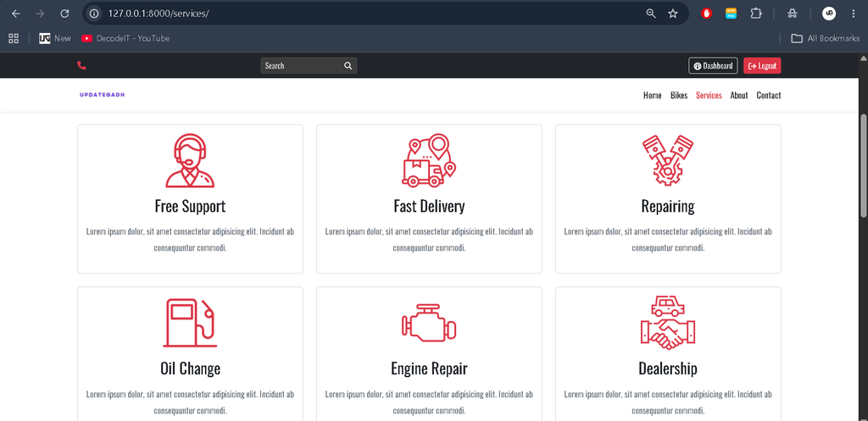Image resolution: width=868 pixels, height=421 pixels.
Task: Open the DecodeIT - YouTube bookmark
Action: point(125,38)
